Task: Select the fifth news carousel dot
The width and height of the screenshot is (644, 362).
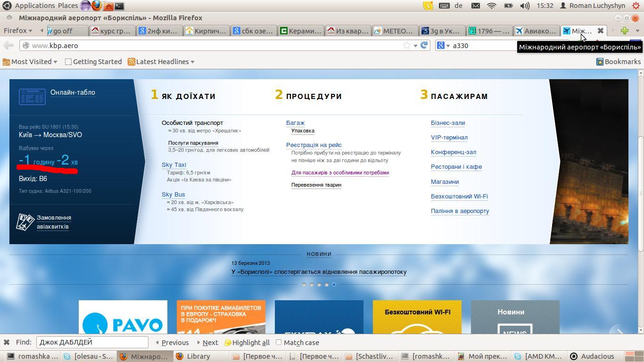Action: pos(334,285)
